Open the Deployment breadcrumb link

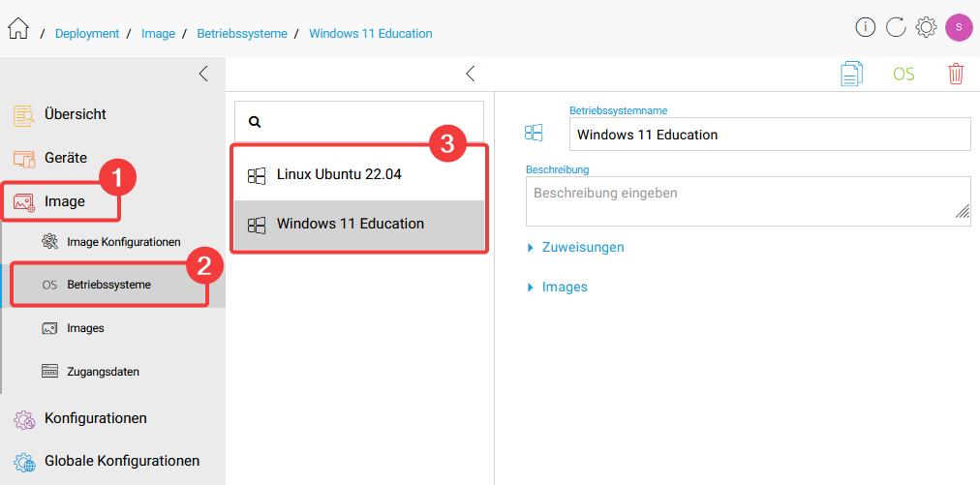[87, 34]
